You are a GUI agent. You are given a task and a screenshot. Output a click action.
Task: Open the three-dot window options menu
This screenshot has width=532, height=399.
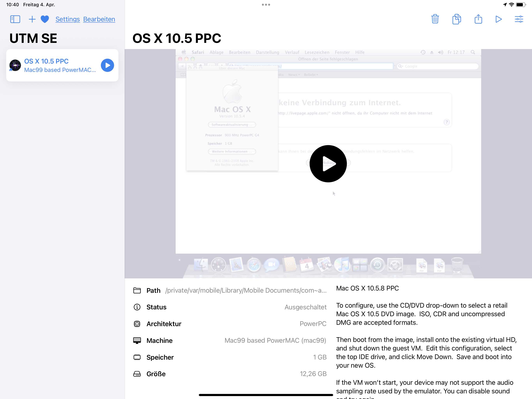click(x=266, y=4)
